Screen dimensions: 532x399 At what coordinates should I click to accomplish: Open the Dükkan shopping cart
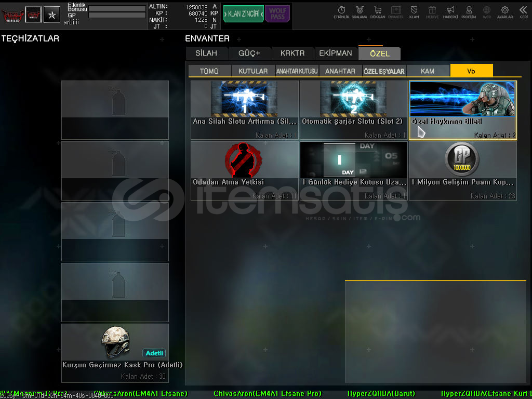click(x=378, y=12)
